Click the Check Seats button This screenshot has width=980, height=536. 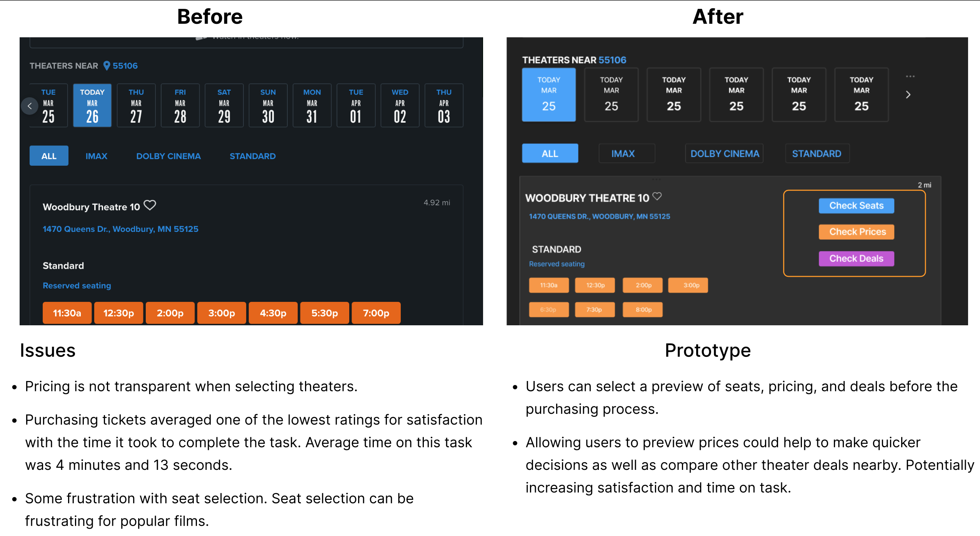856,206
